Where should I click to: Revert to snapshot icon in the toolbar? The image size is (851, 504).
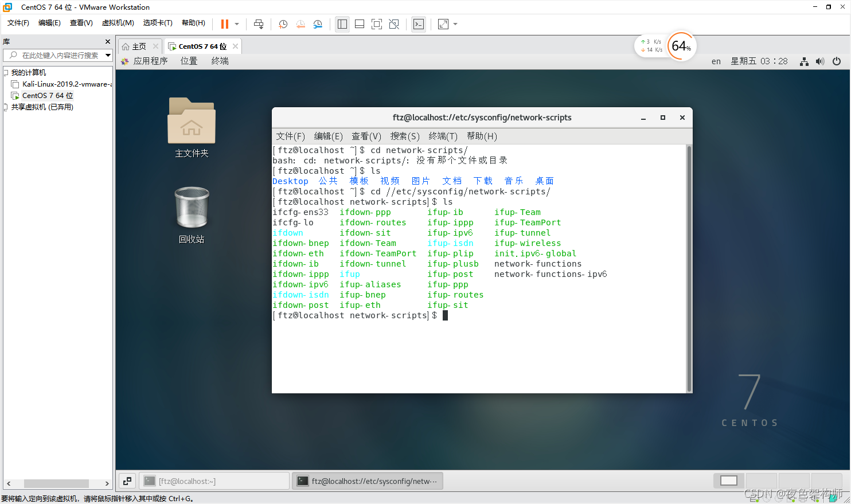(300, 24)
